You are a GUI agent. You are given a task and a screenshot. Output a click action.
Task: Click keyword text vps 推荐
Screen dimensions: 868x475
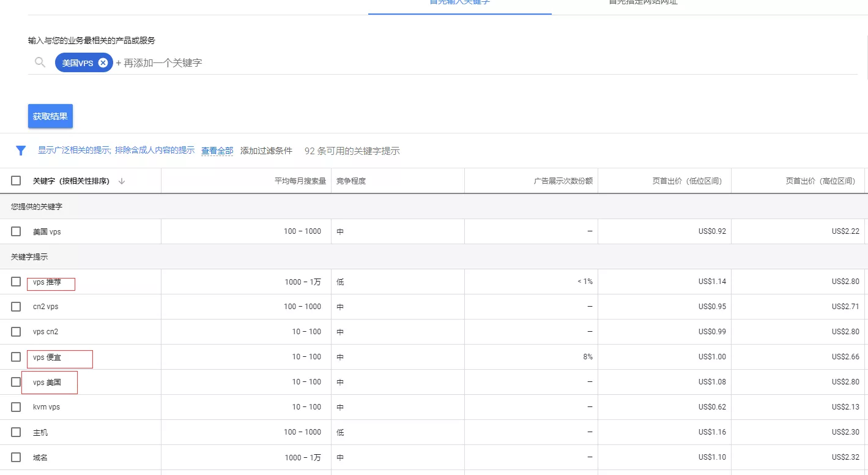click(x=47, y=282)
